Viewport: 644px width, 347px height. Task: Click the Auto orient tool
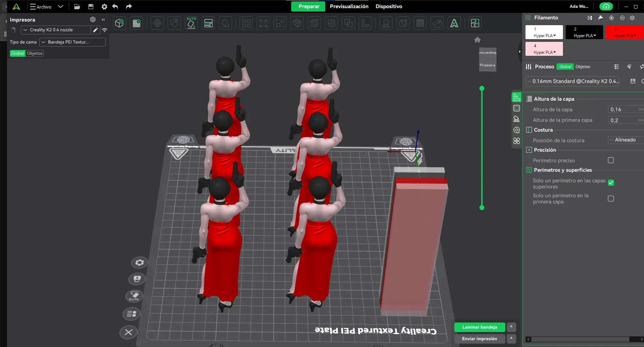tap(191, 23)
